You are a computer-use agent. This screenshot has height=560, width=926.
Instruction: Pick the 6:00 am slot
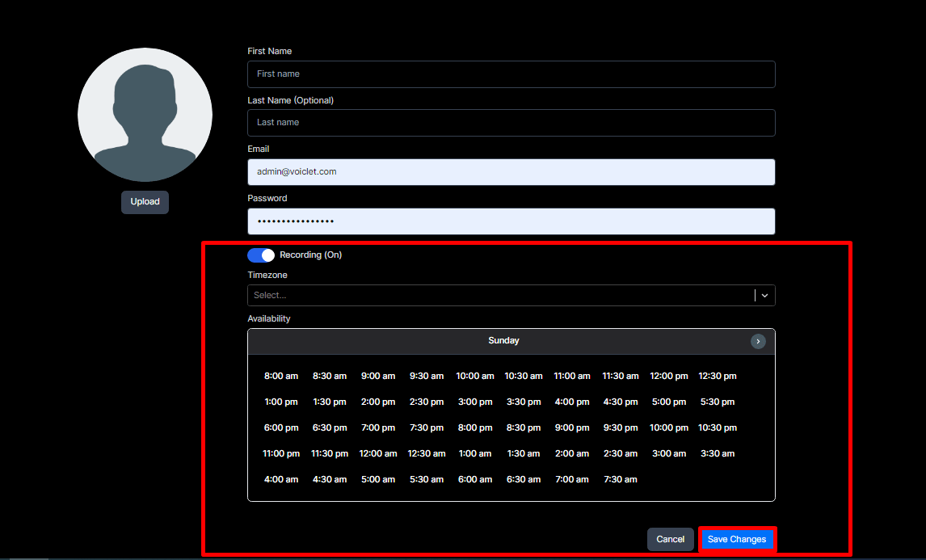pos(475,480)
